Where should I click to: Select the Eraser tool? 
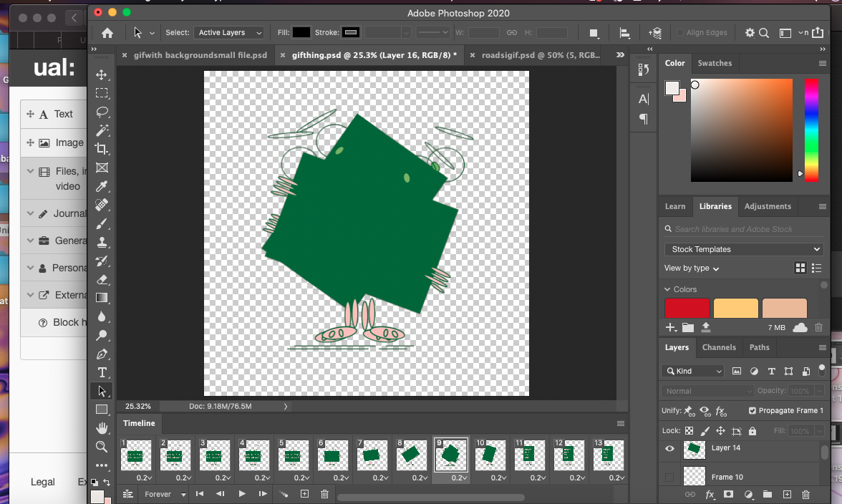(x=102, y=279)
